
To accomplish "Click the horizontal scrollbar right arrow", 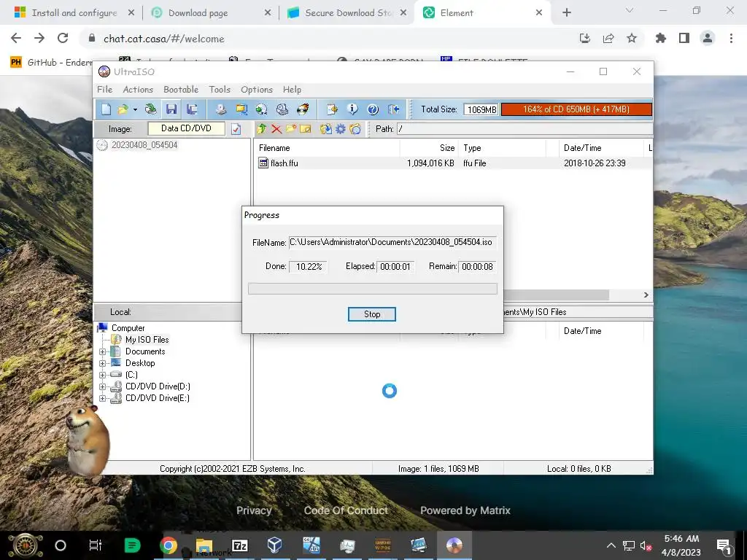I will pos(646,295).
